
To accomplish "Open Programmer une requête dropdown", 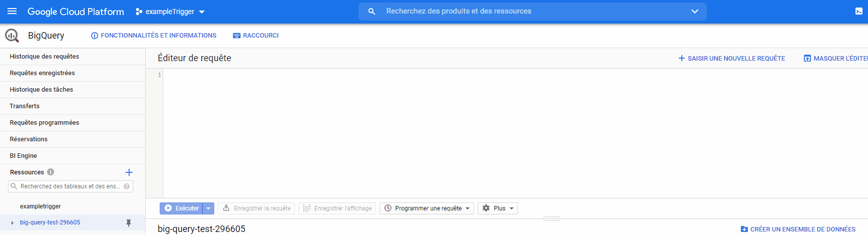I will point(426,208).
